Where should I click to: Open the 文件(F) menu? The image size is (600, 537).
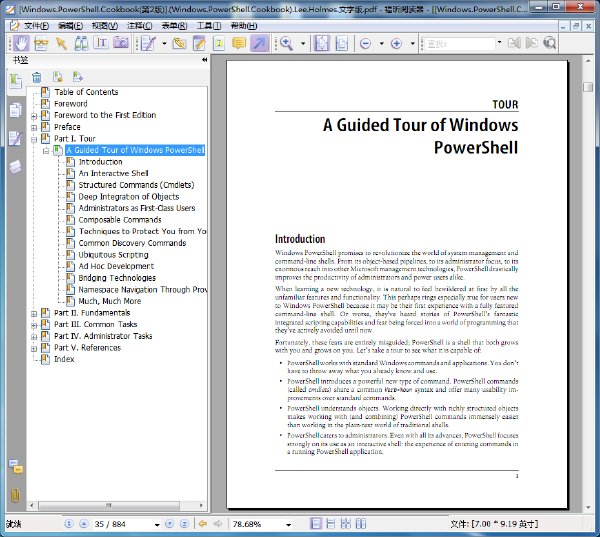(x=36, y=26)
